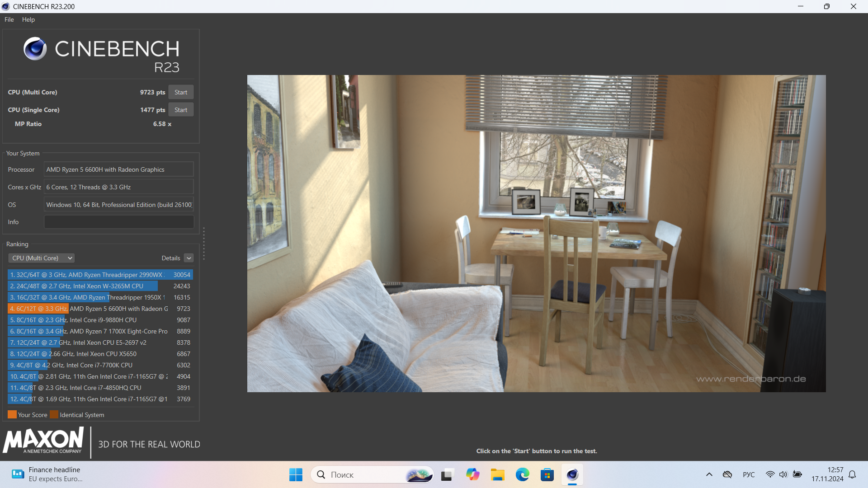Open the File menu
This screenshot has width=868, height=488.
[9, 19]
